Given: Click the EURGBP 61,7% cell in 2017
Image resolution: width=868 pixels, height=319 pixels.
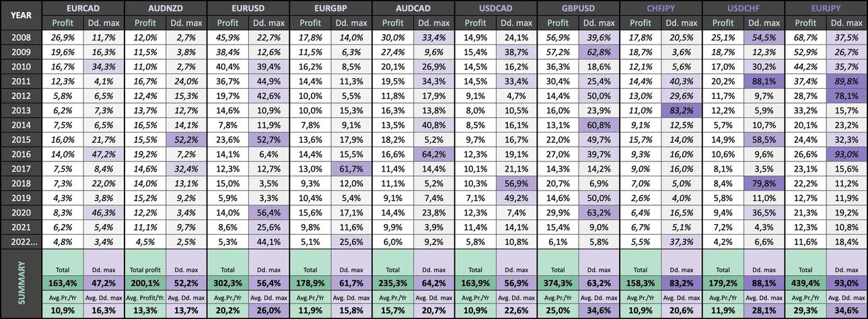Looking at the screenshot, I should (x=351, y=169).
